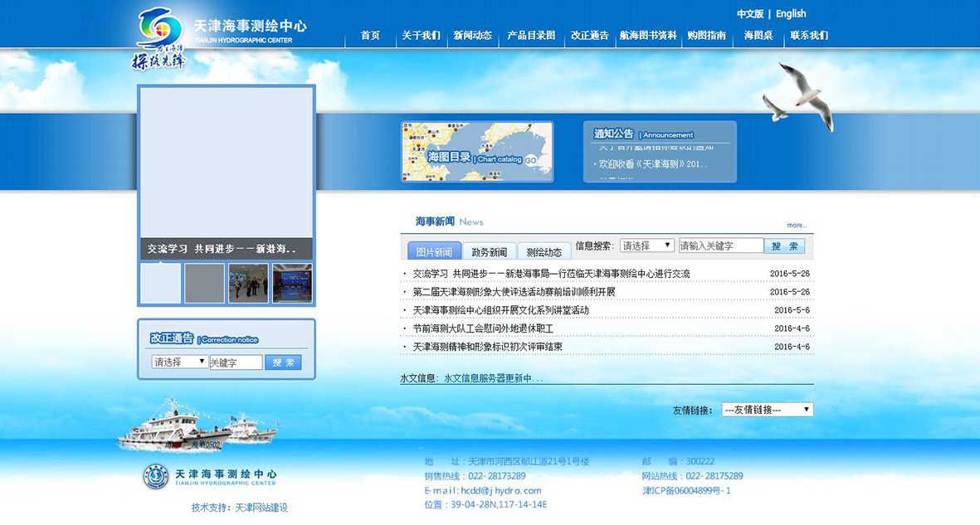The image size is (980, 525).
Task: Click the 'more..' link in news section
Action: (x=797, y=225)
